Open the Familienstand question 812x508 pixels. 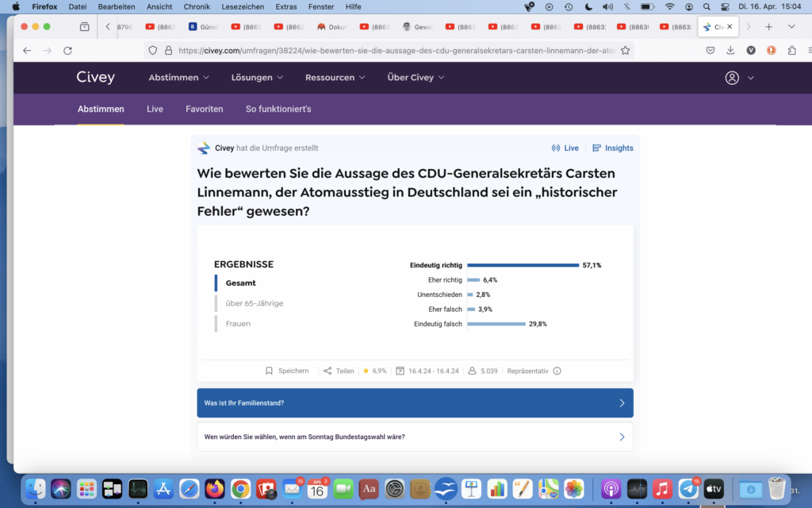(x=415, y=403)
